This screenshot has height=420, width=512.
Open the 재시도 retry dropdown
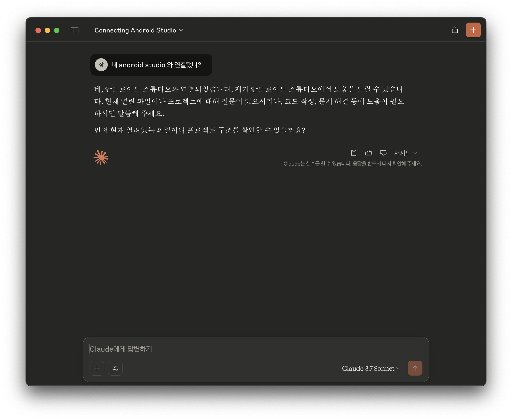pyautogui.click(x=406, y=153)
